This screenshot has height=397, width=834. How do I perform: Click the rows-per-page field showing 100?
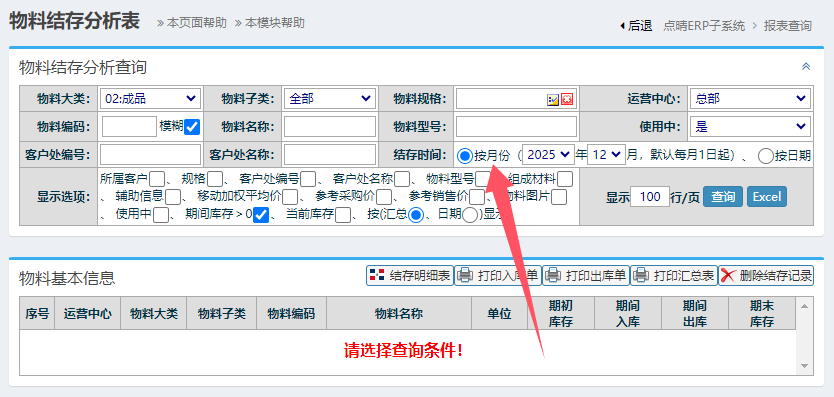click(x=649, y=196)
